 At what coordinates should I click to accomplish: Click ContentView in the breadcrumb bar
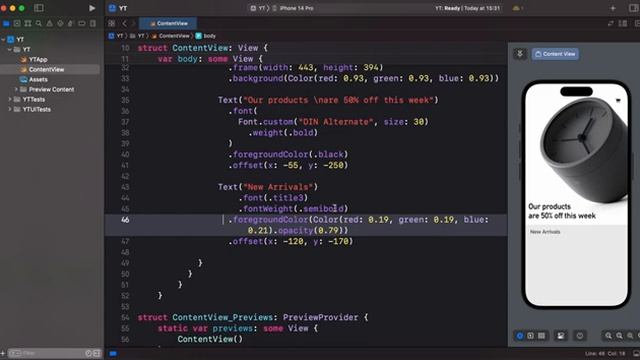pos(170,36)
